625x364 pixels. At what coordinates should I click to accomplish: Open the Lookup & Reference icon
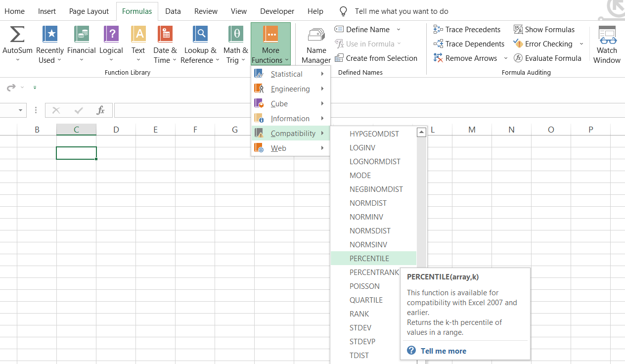pyautogui.click(x=200, y=35)
